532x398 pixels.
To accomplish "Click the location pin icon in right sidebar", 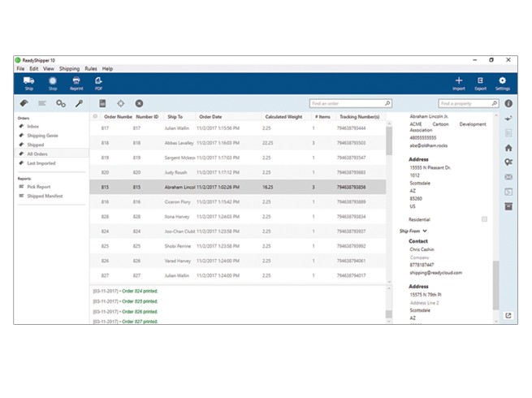I will tap(508, 162).
